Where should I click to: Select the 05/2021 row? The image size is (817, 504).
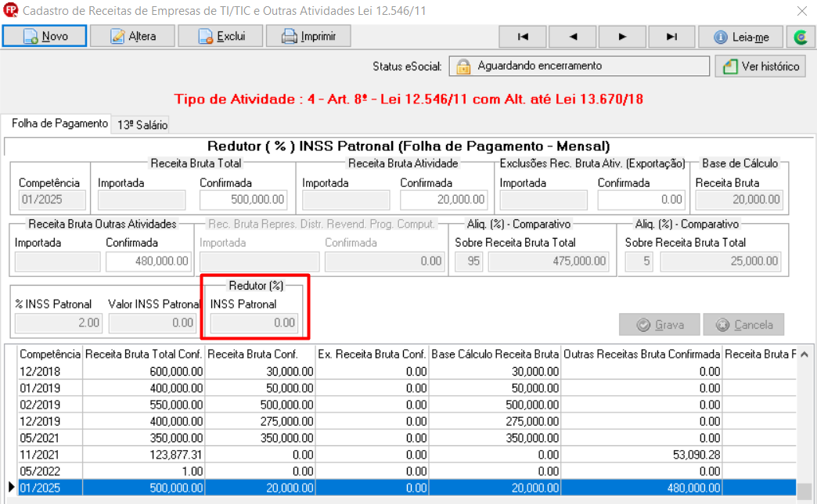406,438
